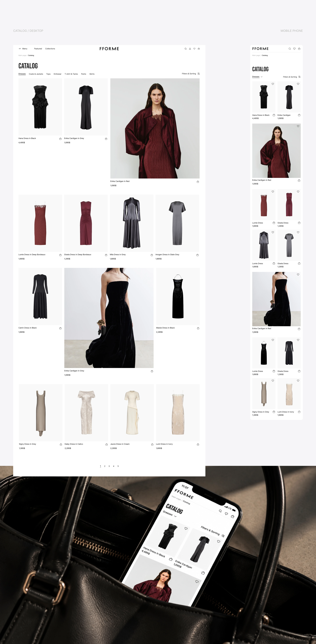Tap the mobile Filters & Sorting sliders icon
The image size is (316, 644).
click(299, 77)
